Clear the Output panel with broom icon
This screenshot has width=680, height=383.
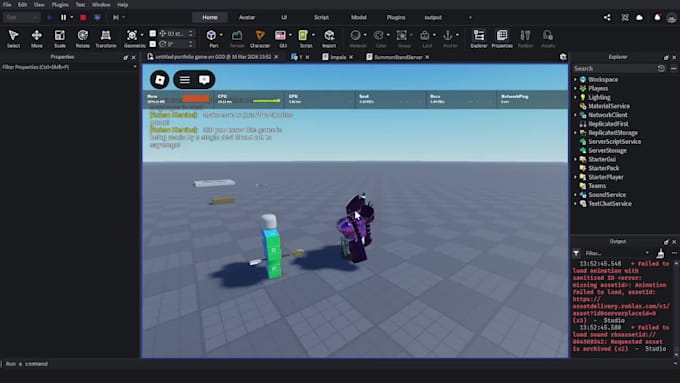click(660, 253)
